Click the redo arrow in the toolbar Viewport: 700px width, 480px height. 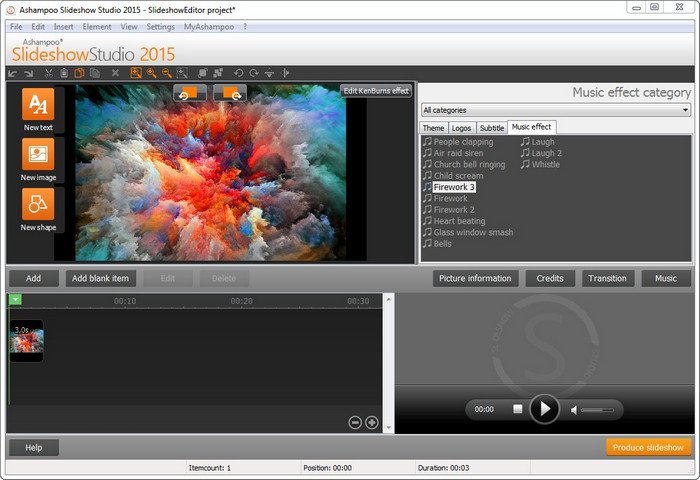29,73
